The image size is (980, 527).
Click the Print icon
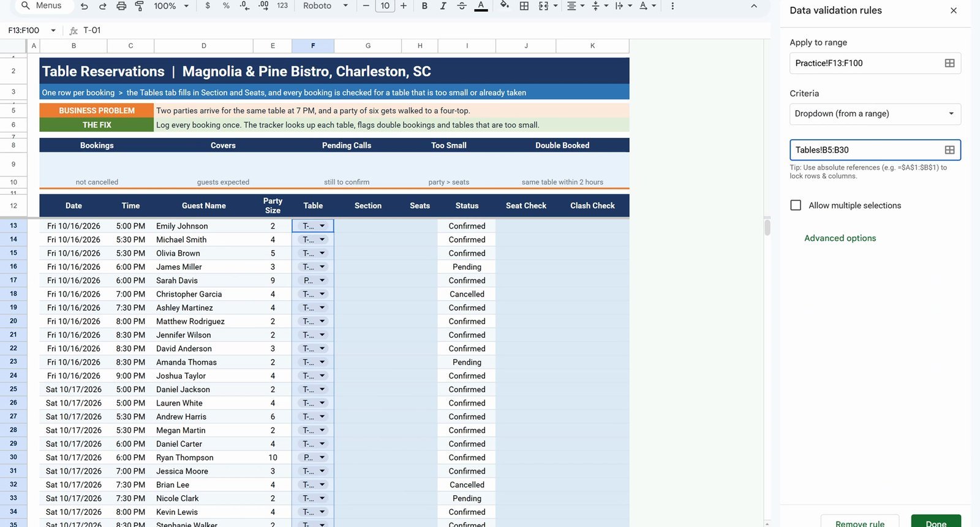pyautogui.click(x=121, y=6)
